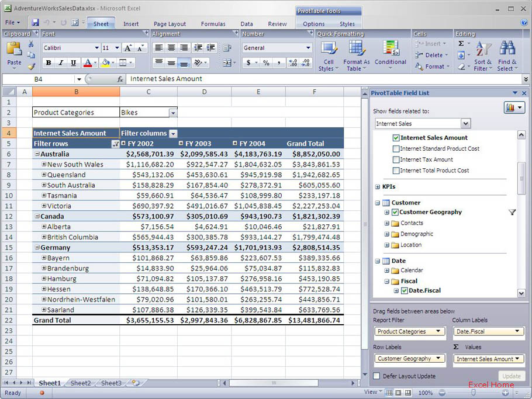
Task: Enable Defer Layout Update checkbox
Action: coord(376,376)
